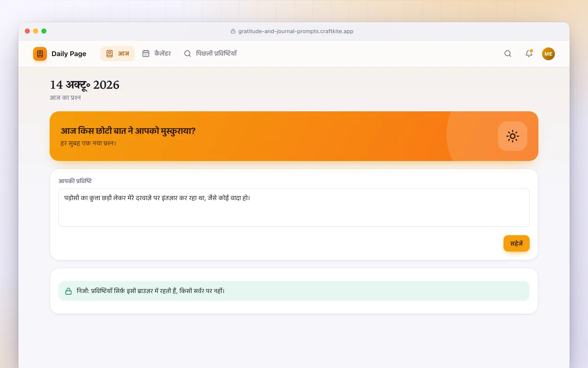Open the ME profile avatar

click(548, 54)
